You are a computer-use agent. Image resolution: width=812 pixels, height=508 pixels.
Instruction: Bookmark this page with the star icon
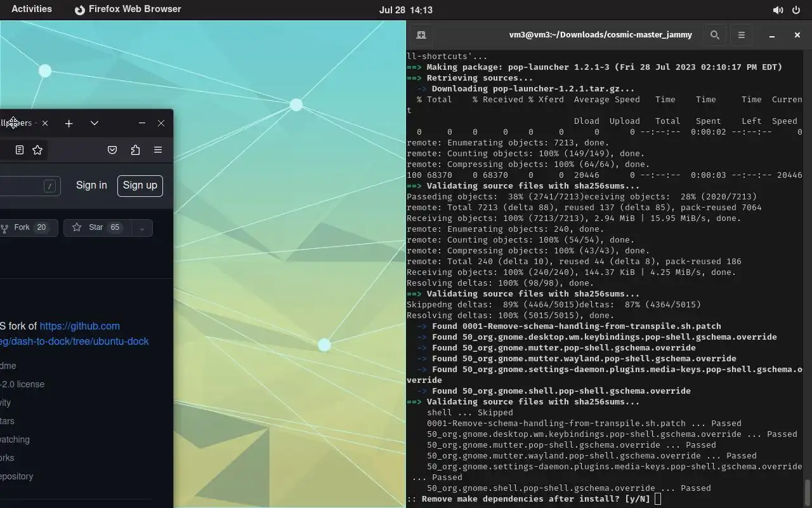pyautogui.click(x=37, y=150)
